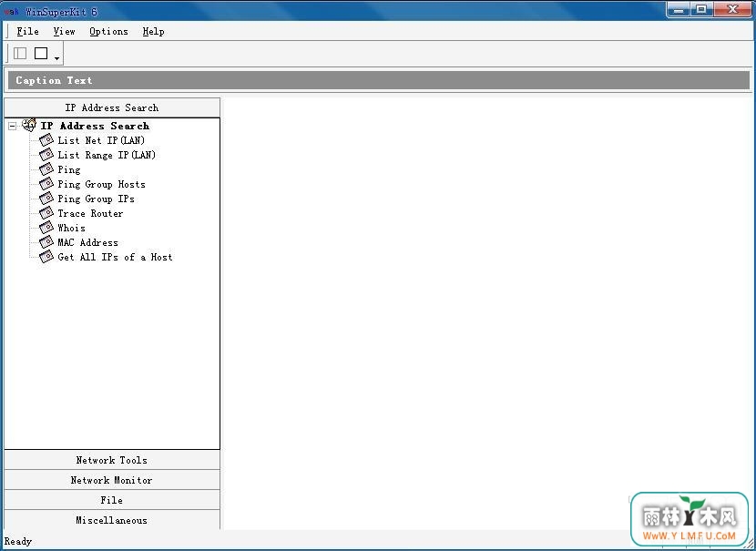Click the icon beside List Range IP (LAN)
The image size is (756, 551).
[x=46, y=155]
